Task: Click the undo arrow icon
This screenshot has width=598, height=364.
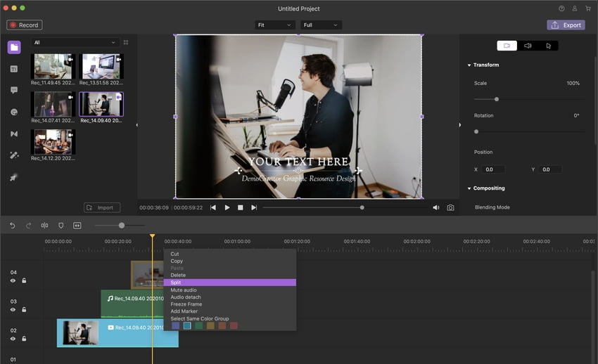Action: (x=12, y=226)
